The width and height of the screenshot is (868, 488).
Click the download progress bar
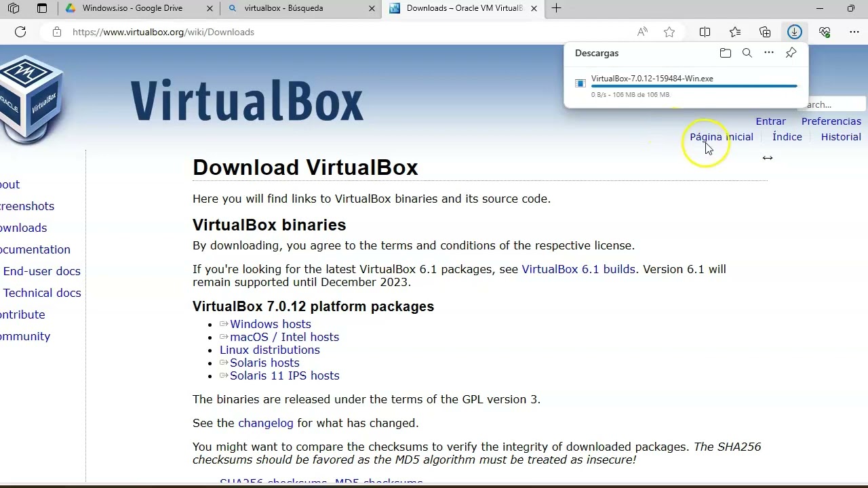[x=694, y=86]
